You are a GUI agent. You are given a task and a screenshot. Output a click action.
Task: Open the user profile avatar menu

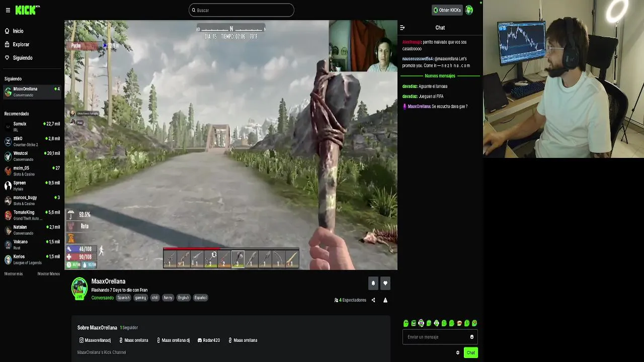coord(469,10)
